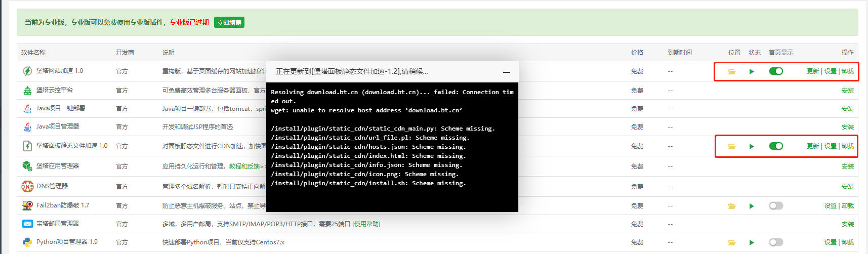This screenshot has width=868, height=254.
Task: Click 安装 for 堡塔云控平台
Action: pos(848,91)
